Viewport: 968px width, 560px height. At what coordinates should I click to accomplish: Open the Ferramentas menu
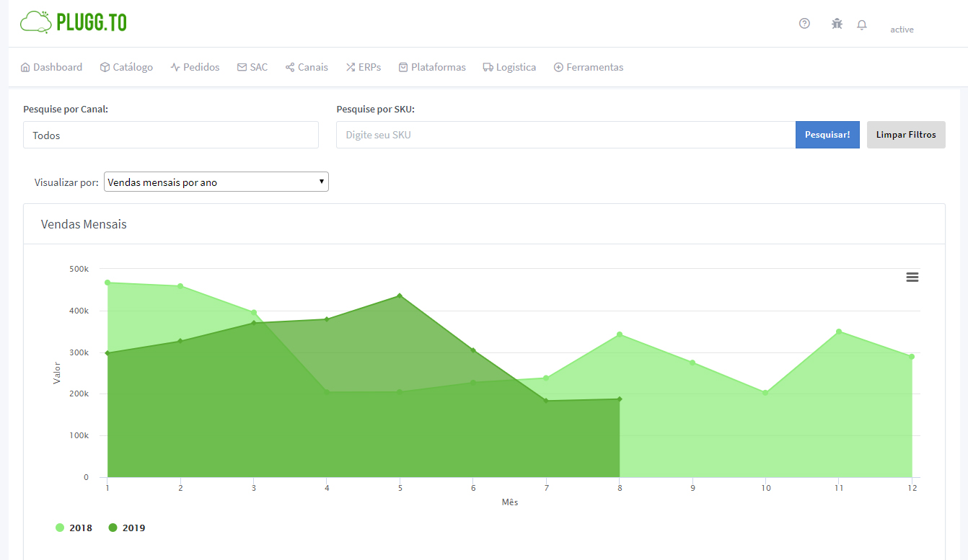(589, 67)
